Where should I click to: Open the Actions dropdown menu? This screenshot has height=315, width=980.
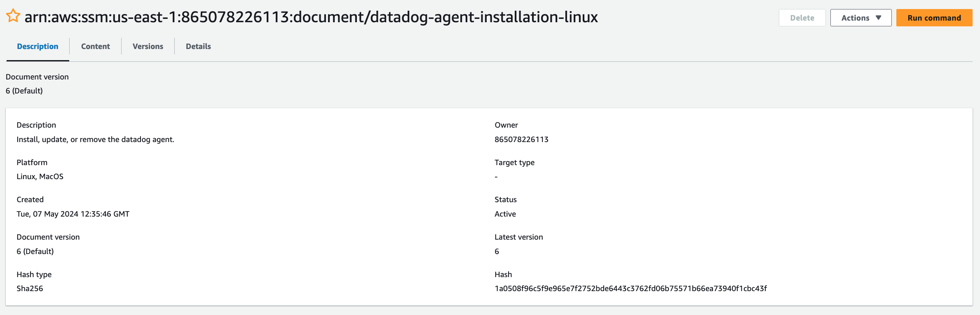click(860, 18)
